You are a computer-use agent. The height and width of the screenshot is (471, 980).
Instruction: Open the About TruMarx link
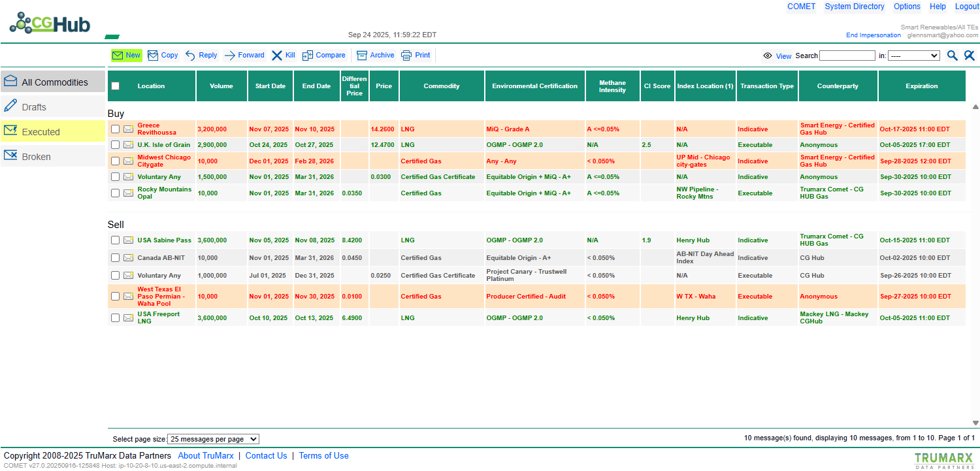[x=206, y=456]
